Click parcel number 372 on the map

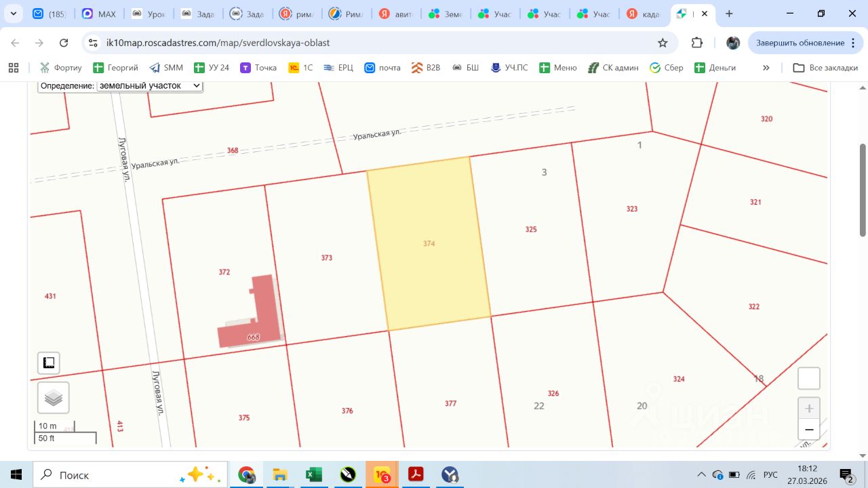224,272
